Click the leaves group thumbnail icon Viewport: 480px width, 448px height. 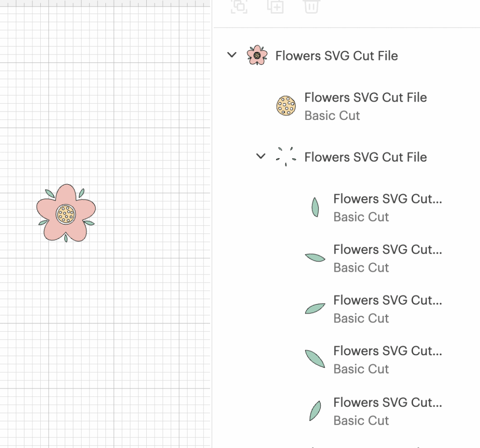(x=286, y=157)
